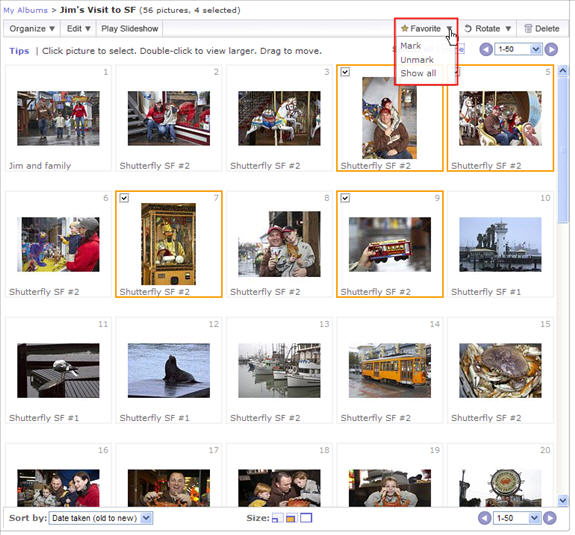Select picture 19 child making face
575x535 pixels.
pos(390,488)
